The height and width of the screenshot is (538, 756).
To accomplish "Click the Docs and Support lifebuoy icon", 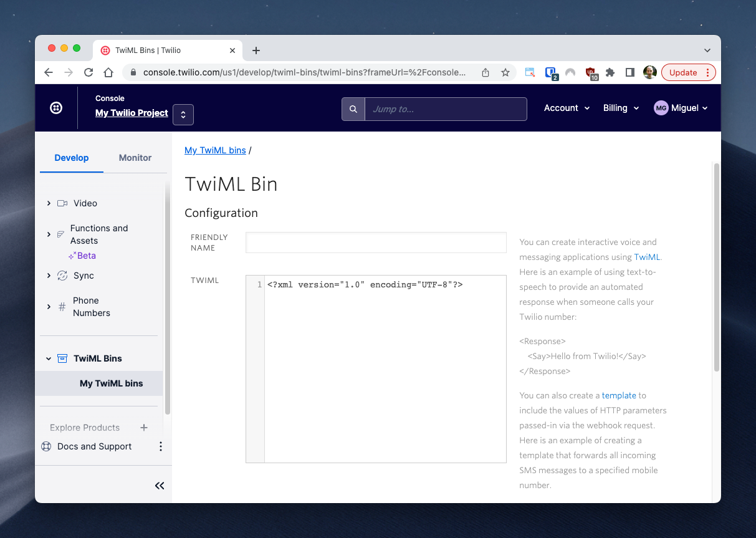I will pos(46,446).
